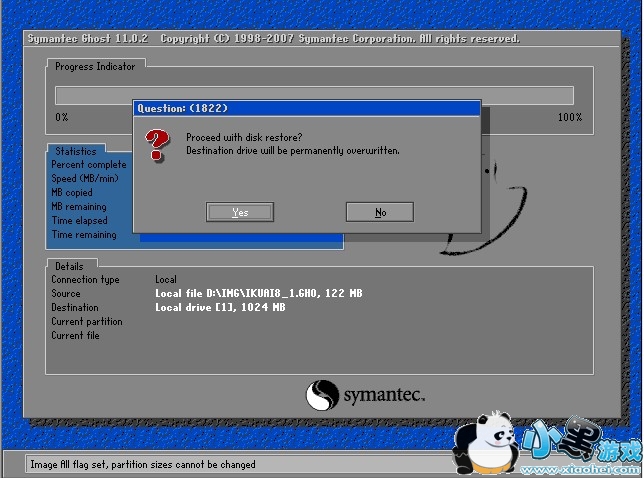Click the status bar image flag message
Viewport: 644px width, 478px height.
point(142,464)
